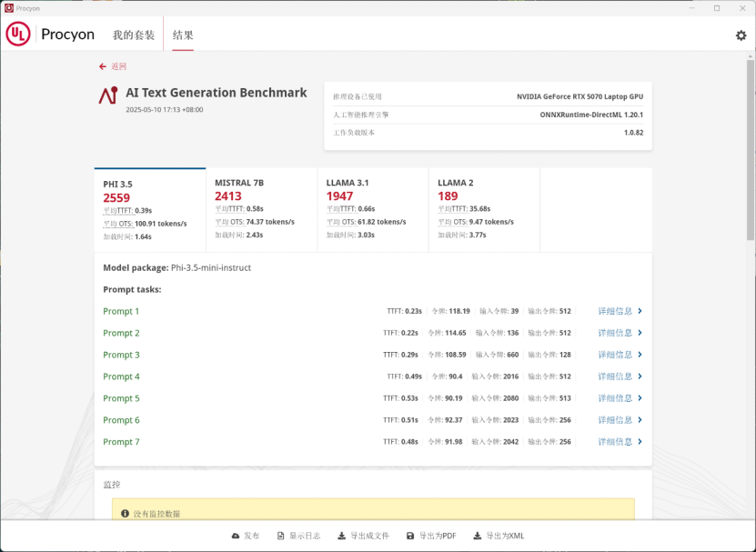The height and width of the screenshot is (552, 756).
Task: Click the 没有监控数据 notice text
Action: coord(156,514)
